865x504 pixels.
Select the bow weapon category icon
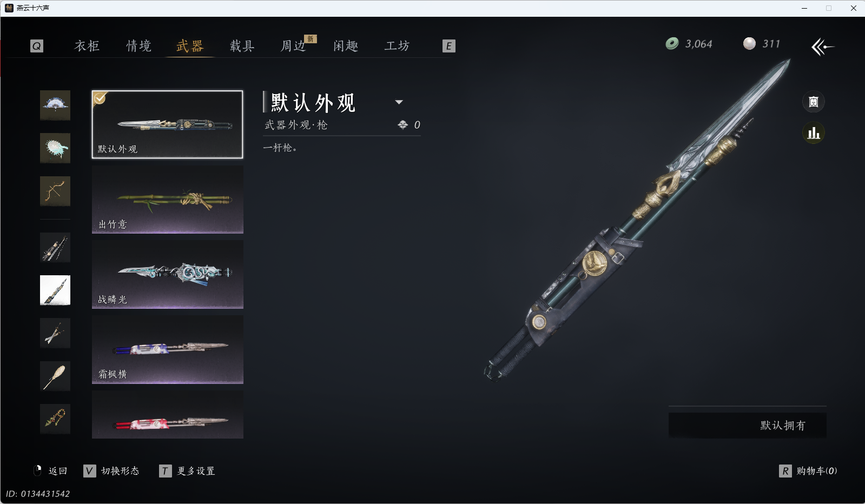click(55, 191)
